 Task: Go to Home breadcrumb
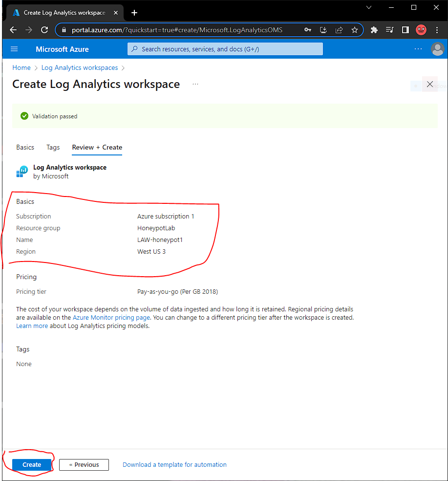pyautogui.click(x=21, y=67)
